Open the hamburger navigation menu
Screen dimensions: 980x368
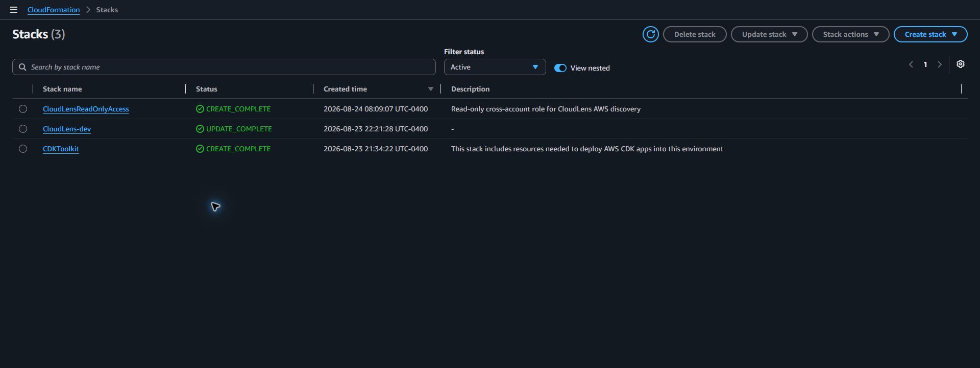click(14, 10)
